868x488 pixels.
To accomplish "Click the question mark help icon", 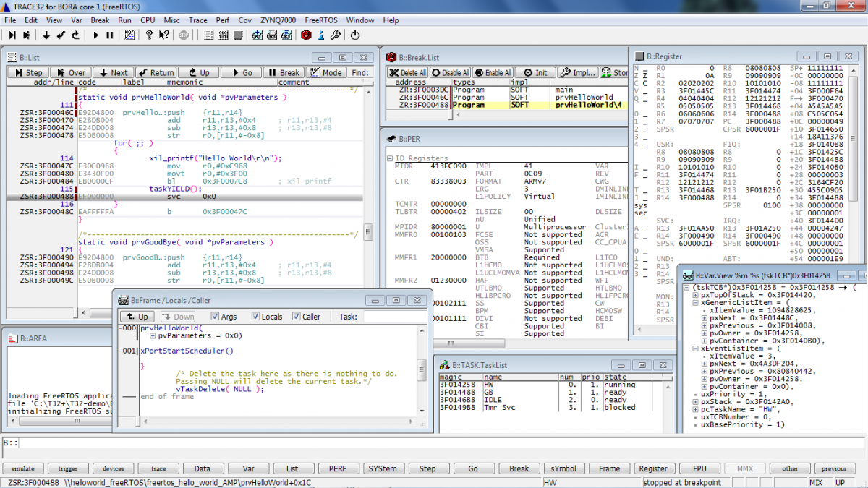I will pyautogui.click(x=149, y=35).
